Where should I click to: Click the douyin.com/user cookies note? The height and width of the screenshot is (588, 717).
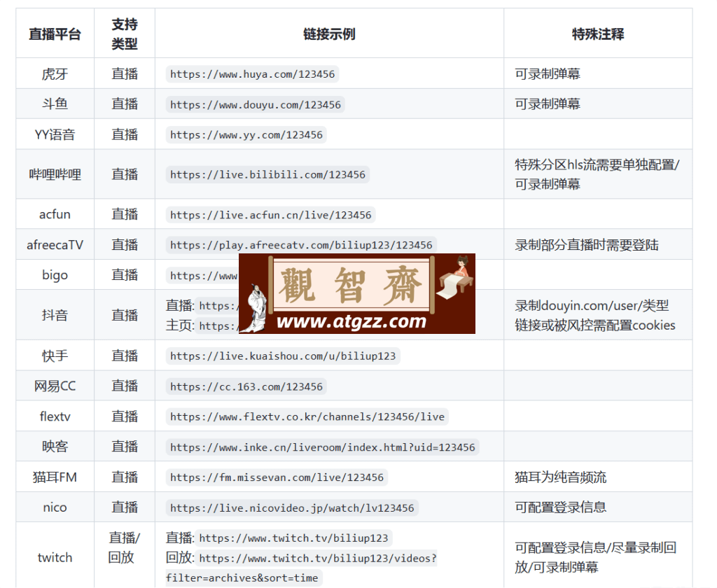coord(595,316)
